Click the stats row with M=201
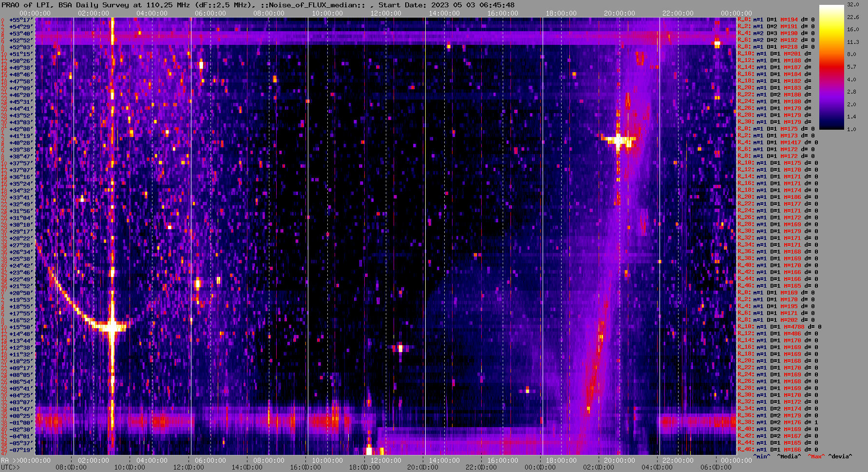The image size is (868, 472). pyautogui.click(x=774, y=54)
